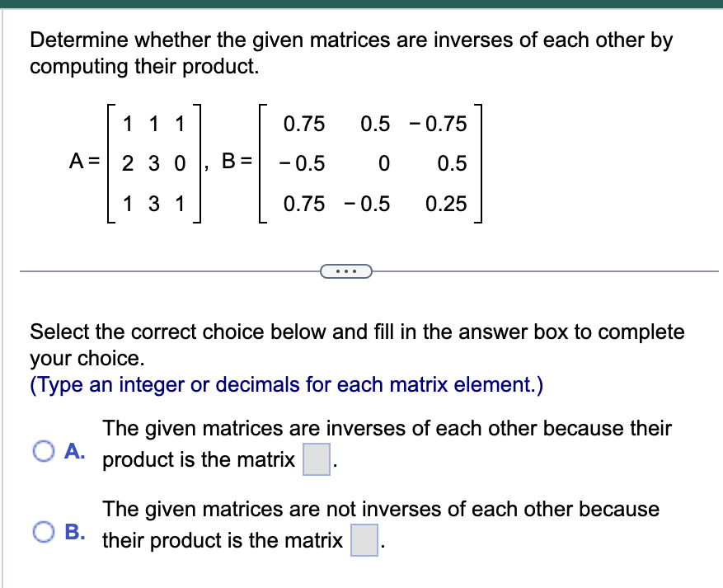Image resolution: width=723 pixels, height=588 pixels.
Task: Click the answer box in choice B
Action: tap(363, 541)
